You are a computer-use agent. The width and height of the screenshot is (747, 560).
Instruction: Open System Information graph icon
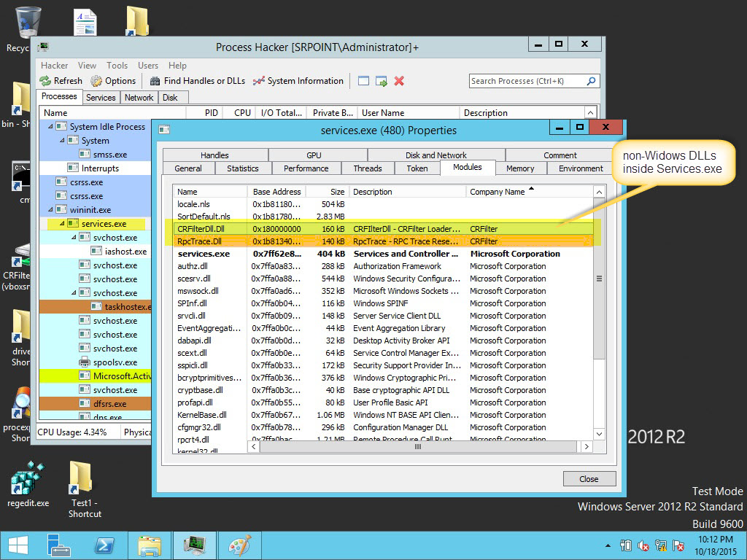tap(259, 81)
